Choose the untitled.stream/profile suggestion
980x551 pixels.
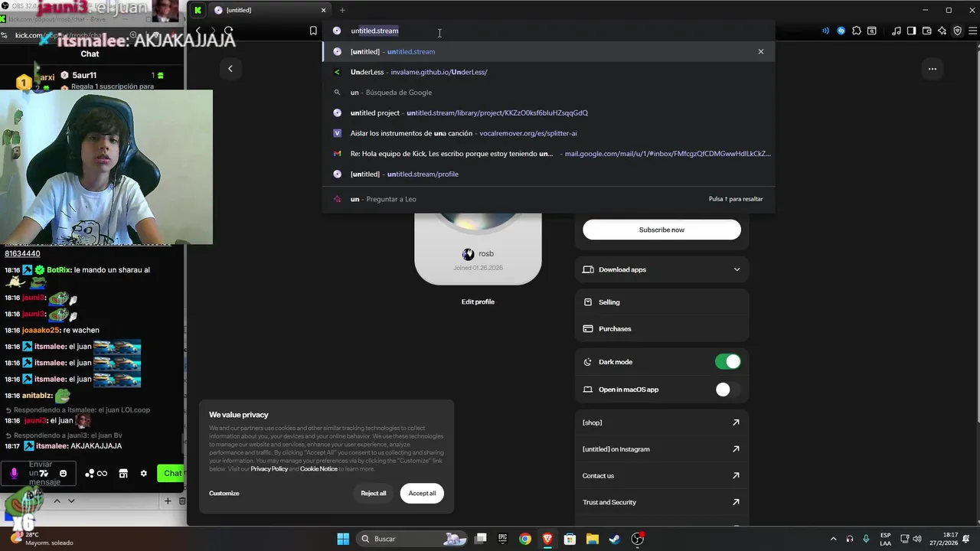tap(548, 174)
